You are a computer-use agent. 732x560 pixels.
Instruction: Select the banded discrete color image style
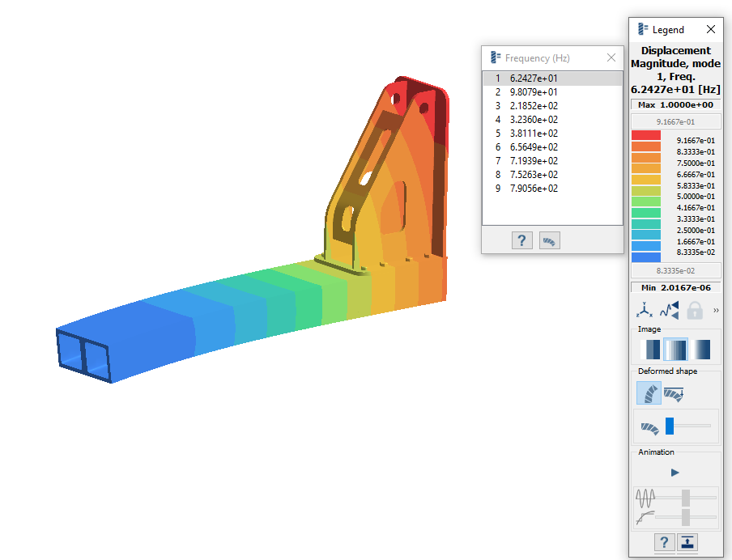point(650,350)
